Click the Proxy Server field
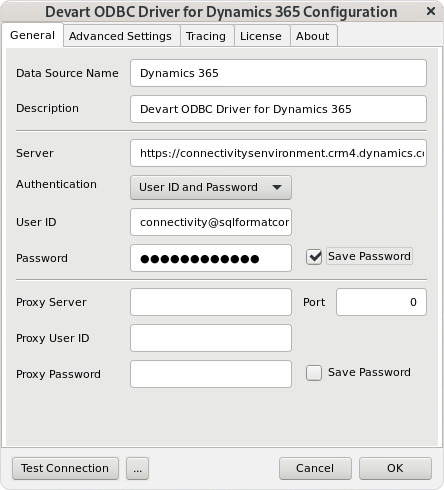Viewport: 444px width, 490px height. click(211, 302)
